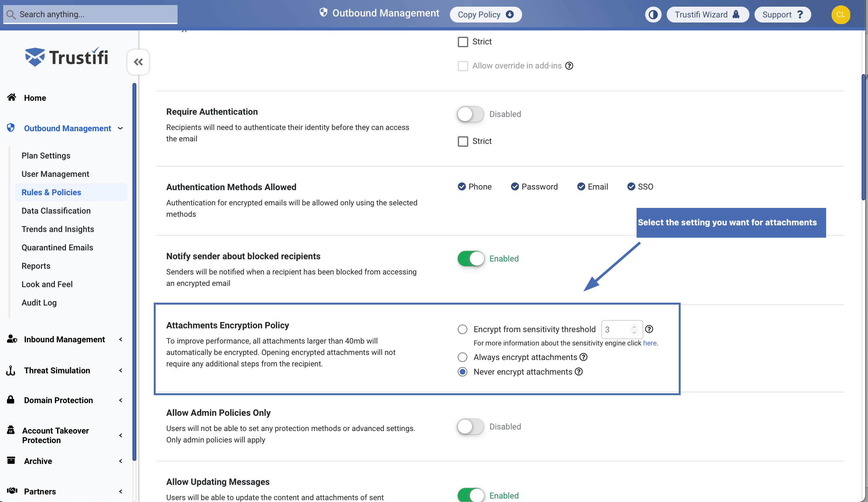Screen dimensions: 868x502
Task: Expand the Account Takeover Protection chevron
Action: (120, 435)
